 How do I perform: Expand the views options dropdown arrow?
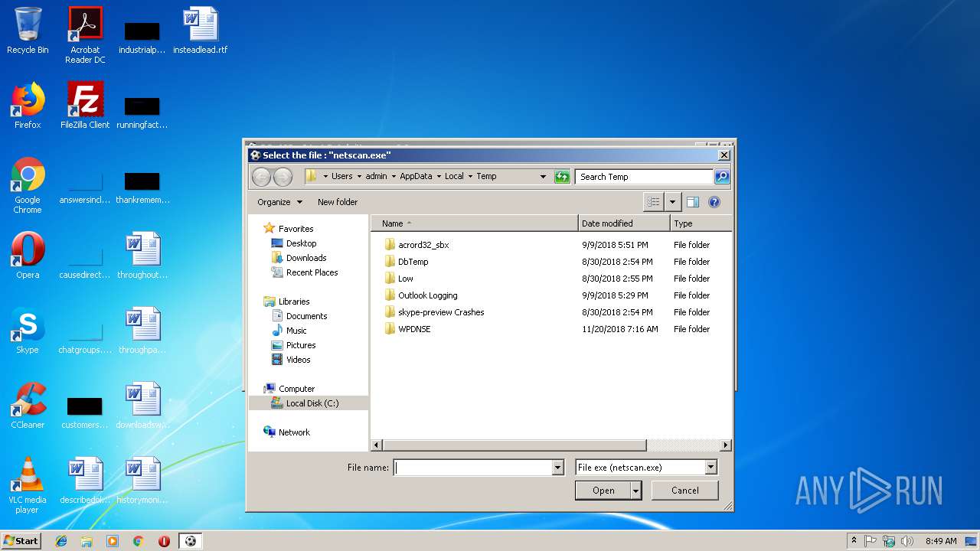[x=673, y=202]
